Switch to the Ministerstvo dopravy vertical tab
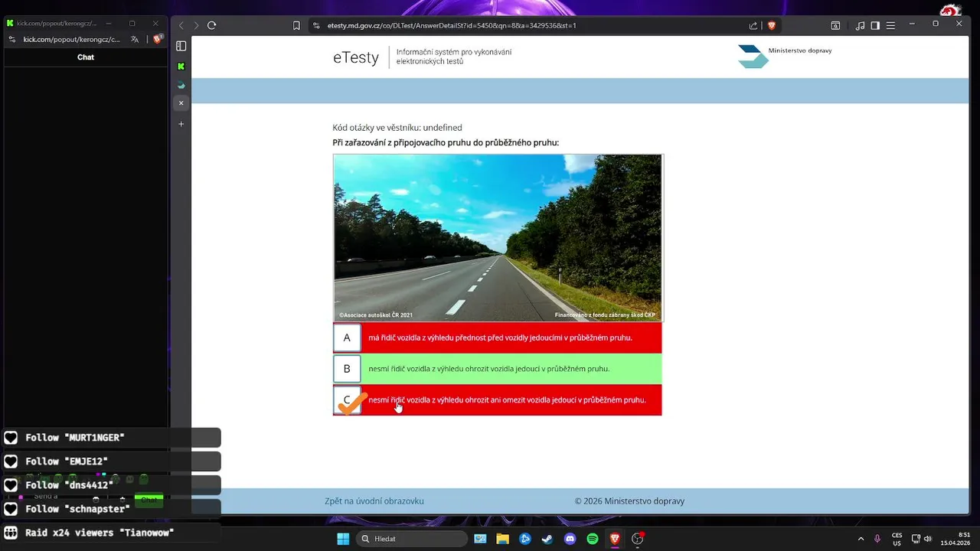This screenshot has width=980, height=551. coord(181,85)
